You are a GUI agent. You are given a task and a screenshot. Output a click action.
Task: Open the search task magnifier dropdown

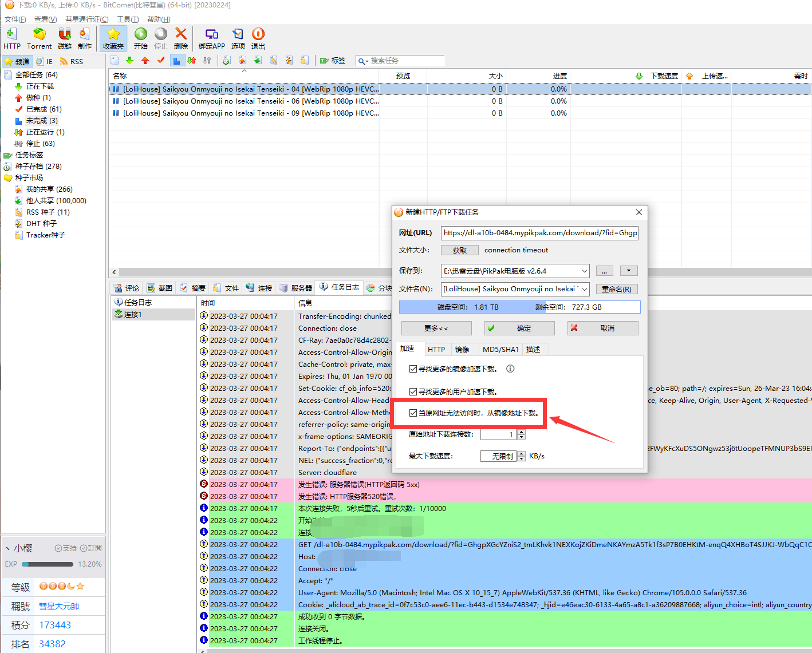click(363, 61)
